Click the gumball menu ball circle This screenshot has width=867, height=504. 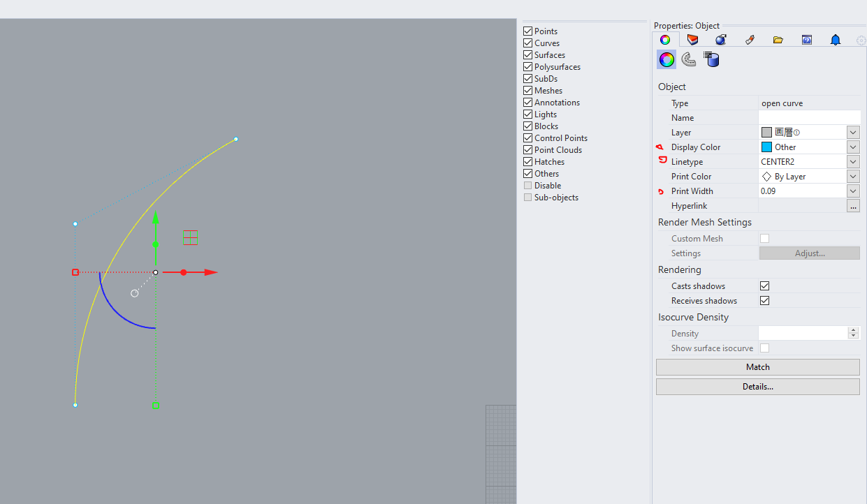click(135, 293)
